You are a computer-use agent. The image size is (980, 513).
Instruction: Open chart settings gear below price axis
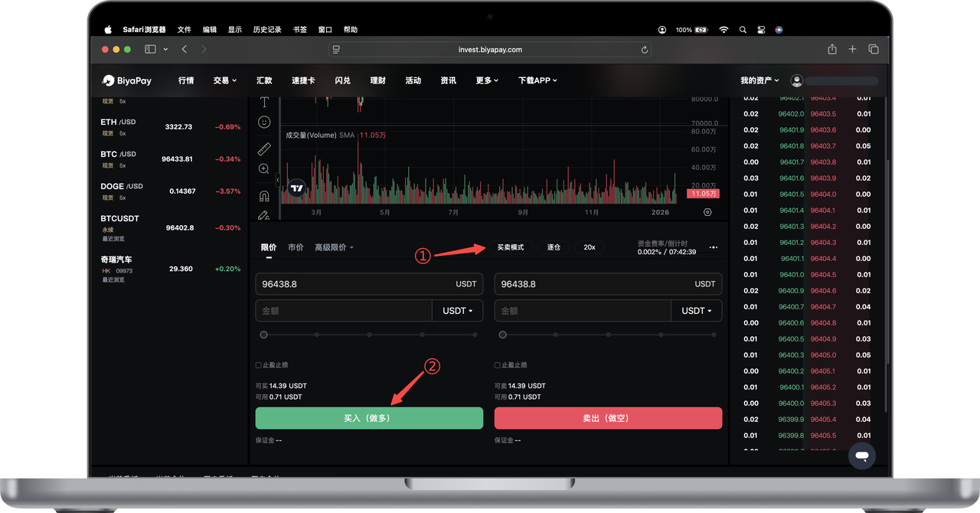pyautogui.click(x=707, y=212)
